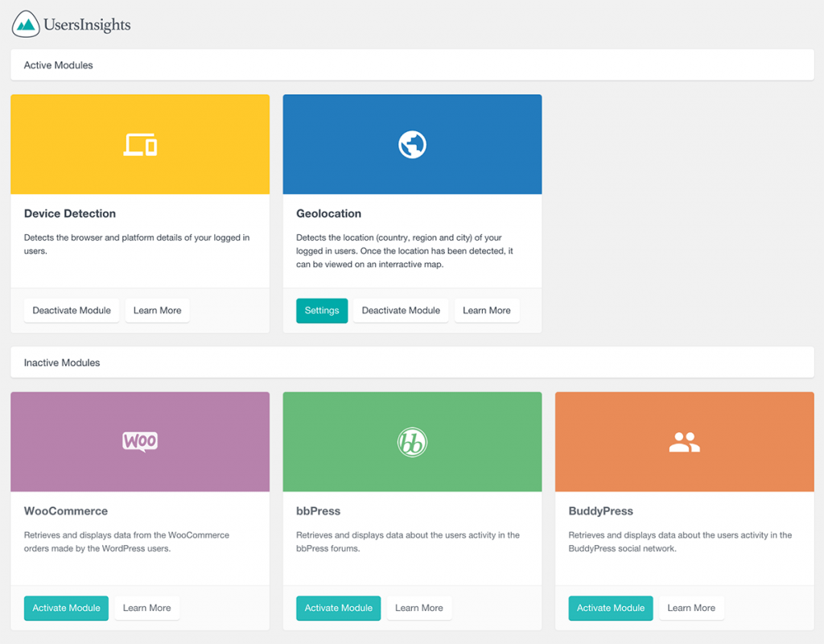Image resolution: width=824 pixels, height=644 pixels.
Task: Deactivate the Geolocation module
Action: point(400,310)
